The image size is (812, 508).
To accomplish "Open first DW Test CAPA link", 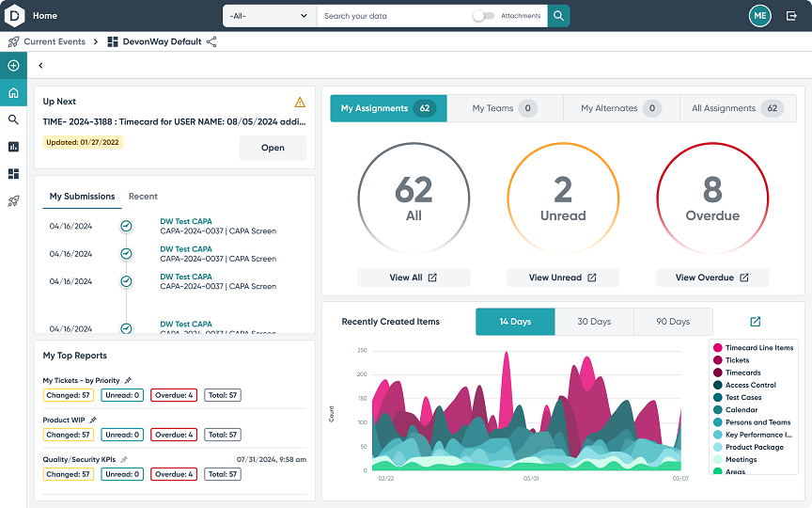I will pyautogui.click(x=186, y=221).
